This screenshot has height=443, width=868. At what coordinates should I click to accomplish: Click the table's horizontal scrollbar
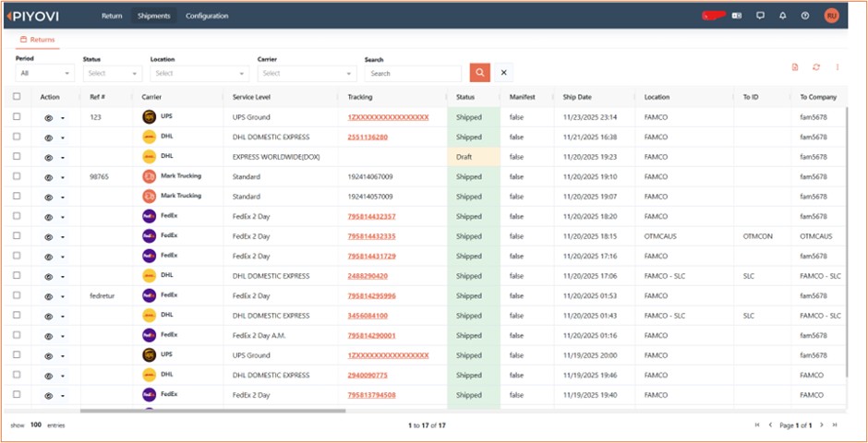point(213,411)
